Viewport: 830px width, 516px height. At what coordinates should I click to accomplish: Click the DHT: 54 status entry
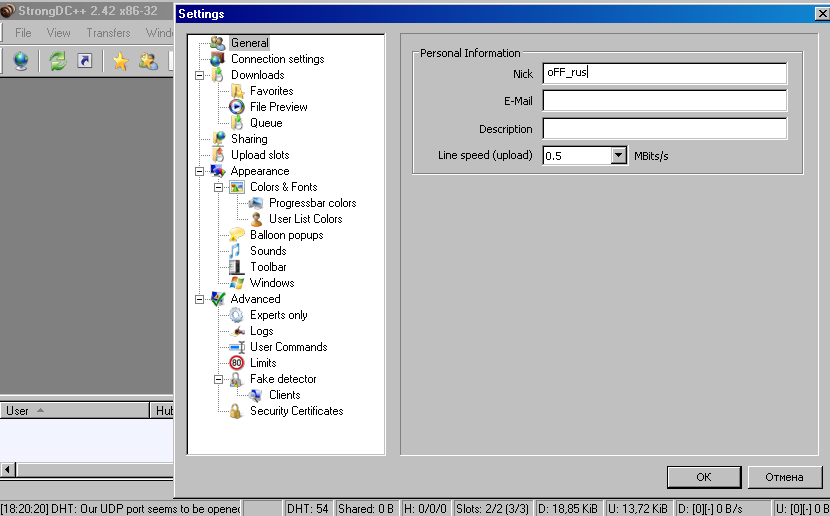[x=308, y=509]
